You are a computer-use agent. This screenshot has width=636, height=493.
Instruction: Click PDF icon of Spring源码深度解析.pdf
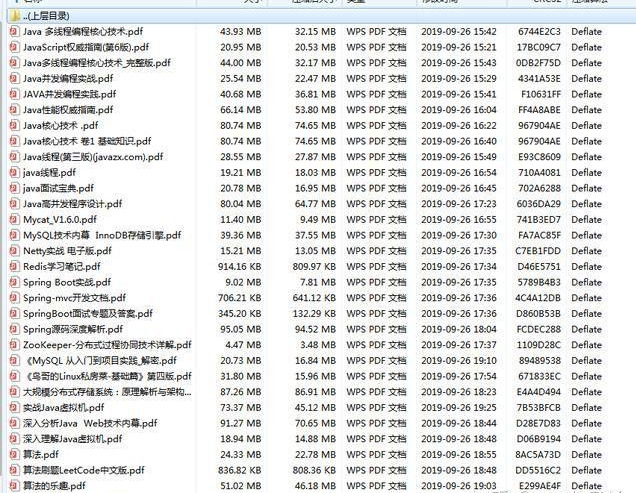click(14, 329)
